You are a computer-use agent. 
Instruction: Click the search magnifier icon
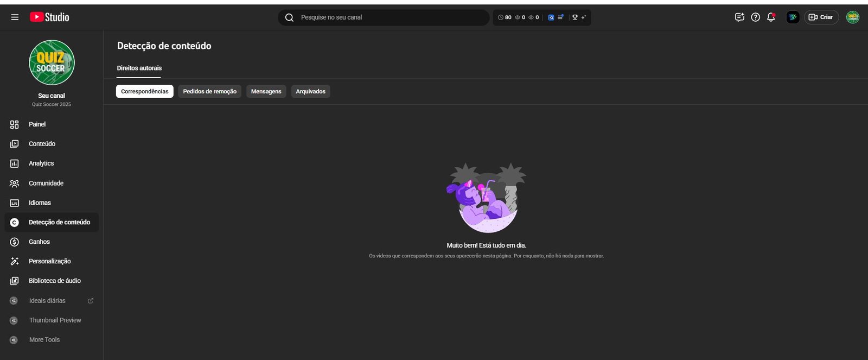tap(289, 17)
